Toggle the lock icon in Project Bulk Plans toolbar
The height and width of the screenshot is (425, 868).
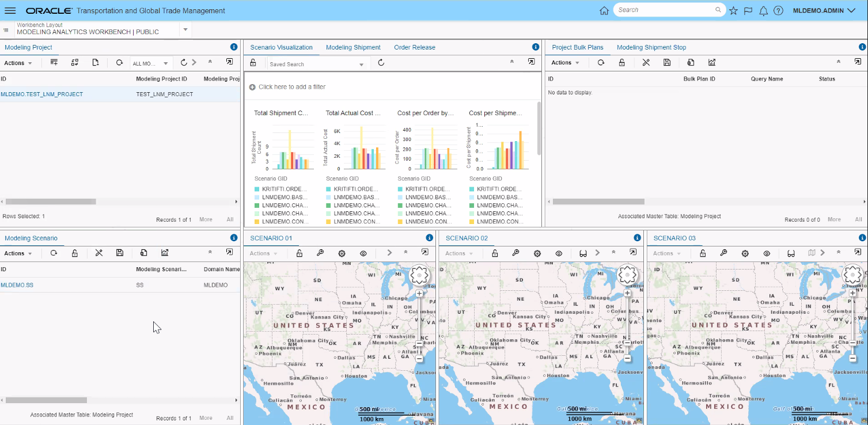pos(621,63)
